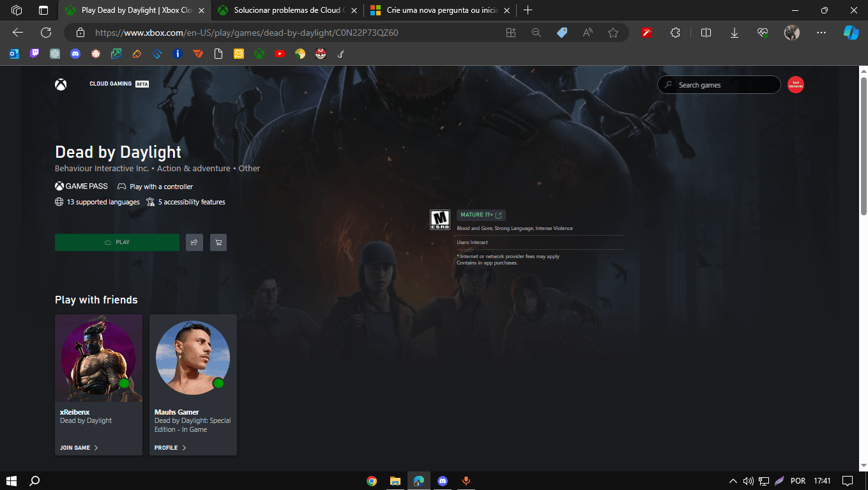868x490 pixels.
Task: Add page to favorites with the star icon
Action: [613, 33]
